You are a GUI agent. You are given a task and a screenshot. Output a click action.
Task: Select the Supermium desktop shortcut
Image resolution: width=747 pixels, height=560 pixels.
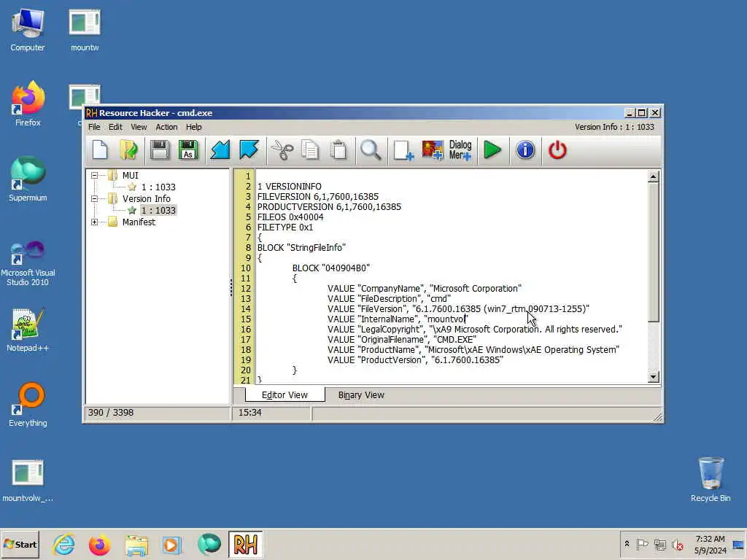coord(28,179)
